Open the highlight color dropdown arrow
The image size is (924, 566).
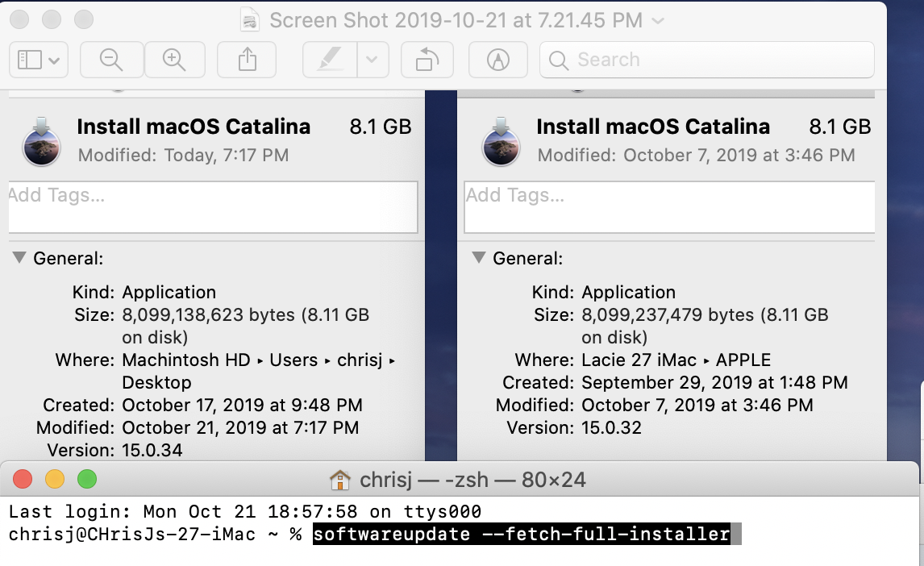pos(372,60)
